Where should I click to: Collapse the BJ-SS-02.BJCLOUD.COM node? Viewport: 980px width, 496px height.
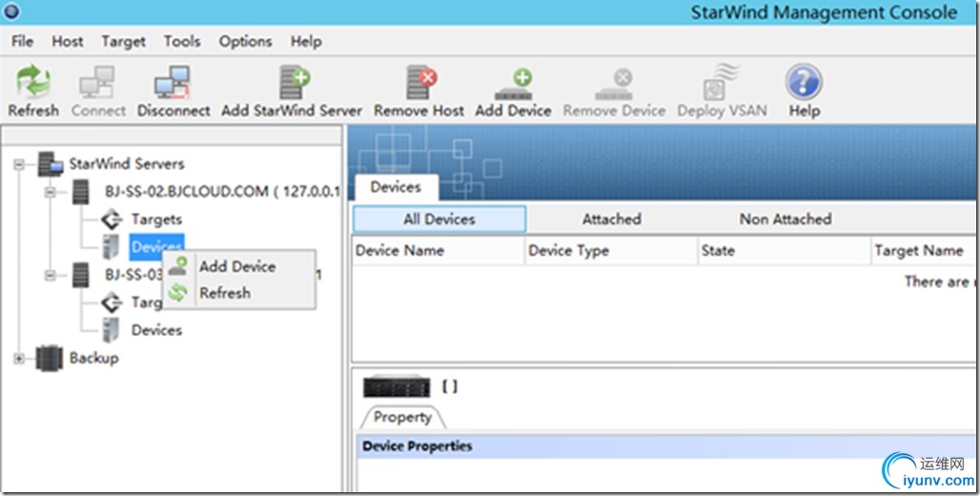click(50, 192)
